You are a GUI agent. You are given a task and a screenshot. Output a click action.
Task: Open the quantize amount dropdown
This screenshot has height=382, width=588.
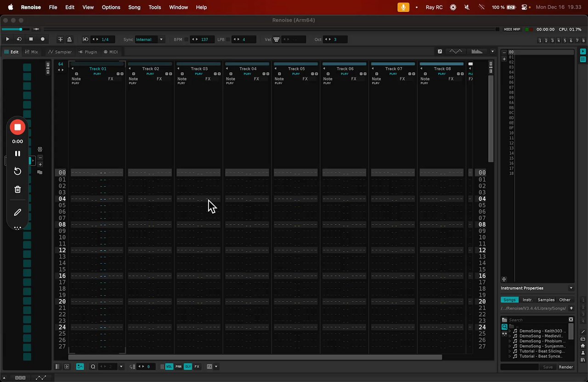click(x=121, y=367)
